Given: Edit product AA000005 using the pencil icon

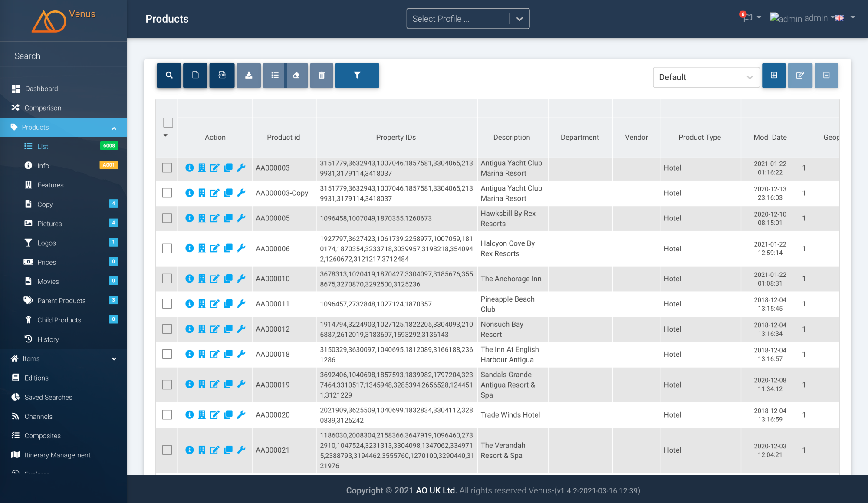Looking at the screenshot, I should [x=215, y=218].
